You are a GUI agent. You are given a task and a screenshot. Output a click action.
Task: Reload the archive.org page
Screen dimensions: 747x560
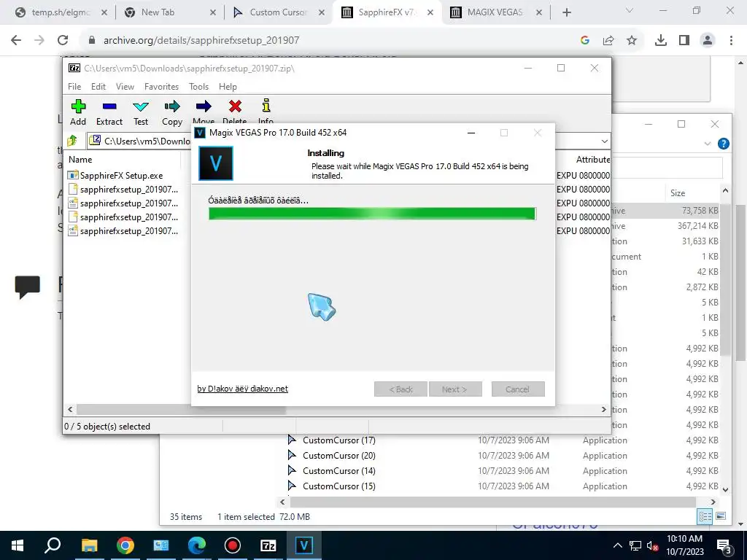pyautogui.click(x=63, y=40)
